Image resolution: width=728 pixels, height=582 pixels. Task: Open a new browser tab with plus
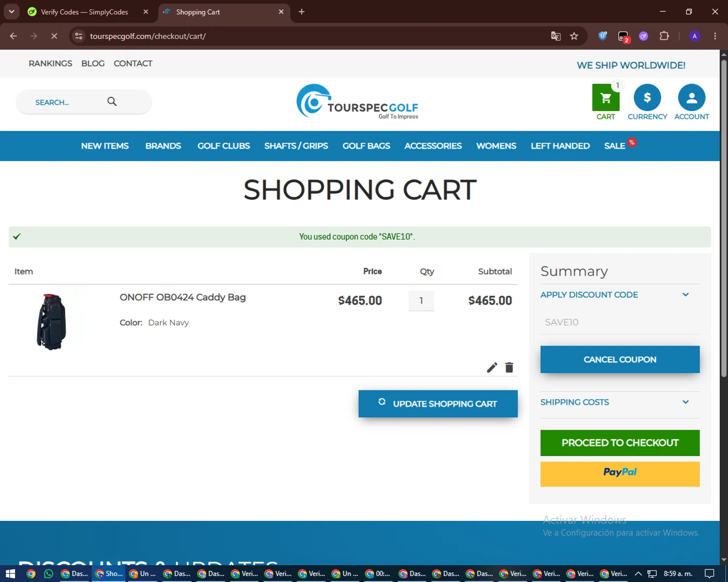[x=301, y=12]
